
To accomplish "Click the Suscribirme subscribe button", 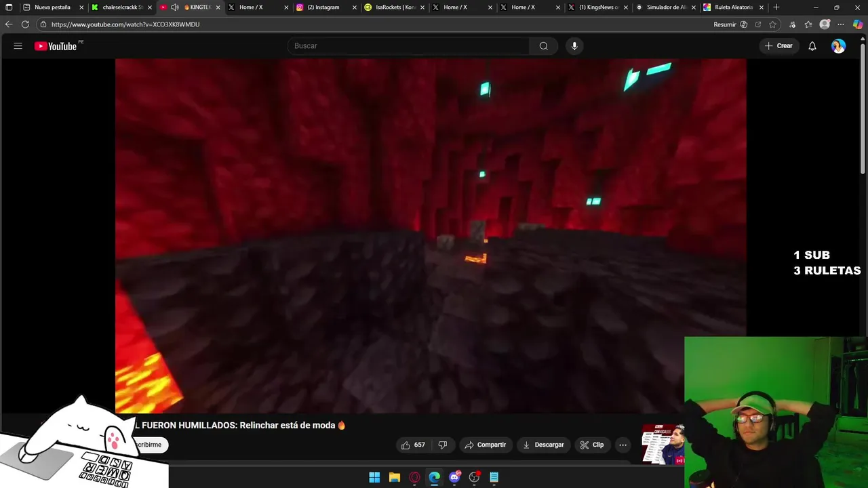I will pos(146,445).
